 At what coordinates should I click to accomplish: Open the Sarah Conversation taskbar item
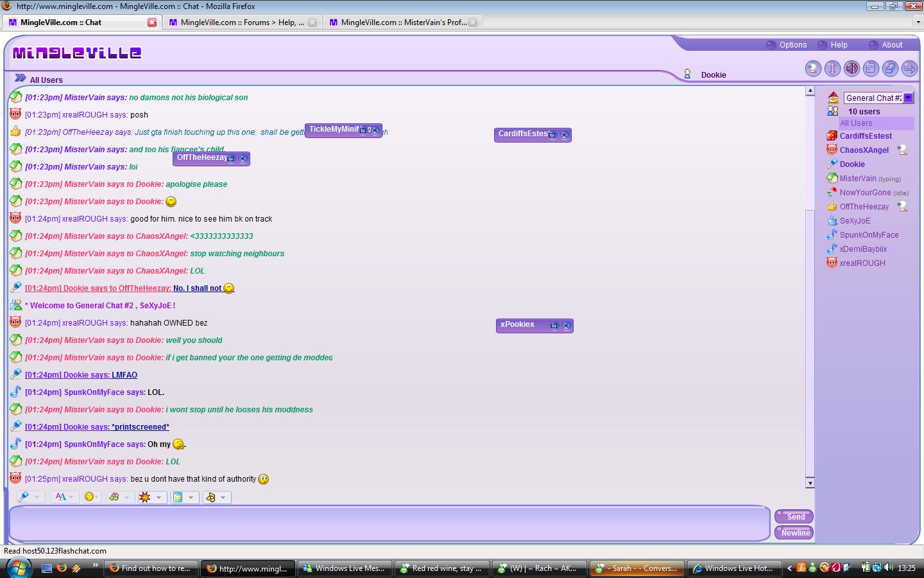[x=637, y=568]
